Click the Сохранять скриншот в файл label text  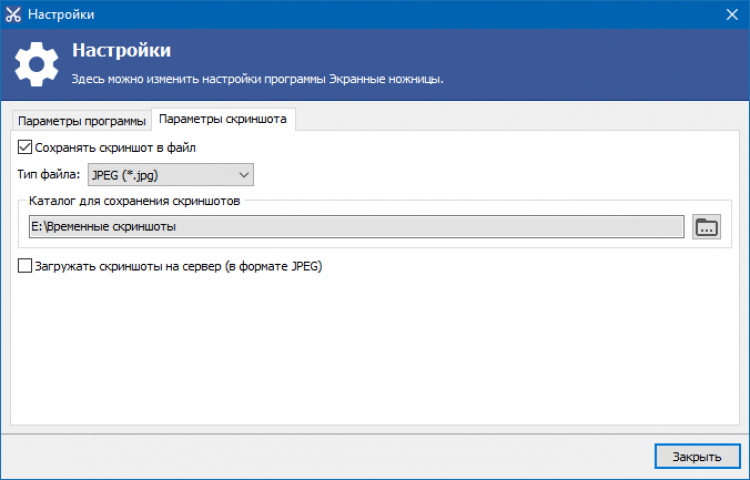click(x=115, y=147)
